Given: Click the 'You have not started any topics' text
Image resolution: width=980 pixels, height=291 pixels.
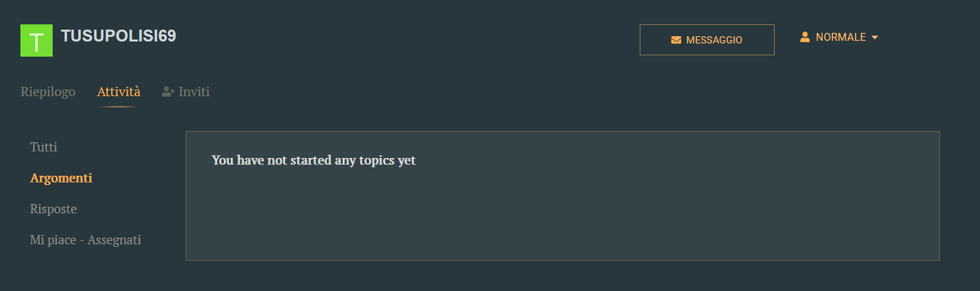Looking at the screenshot, I should tap(314, 160).
